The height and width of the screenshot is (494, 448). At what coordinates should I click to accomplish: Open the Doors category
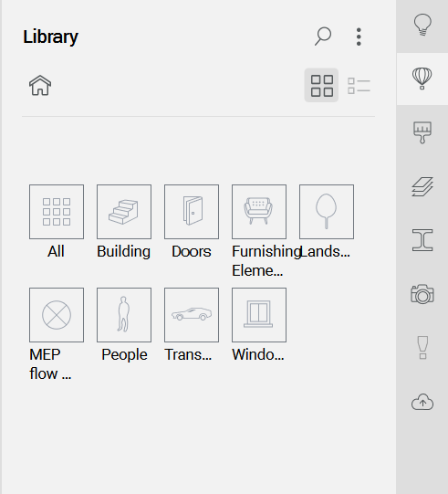(x=192, y=212)
